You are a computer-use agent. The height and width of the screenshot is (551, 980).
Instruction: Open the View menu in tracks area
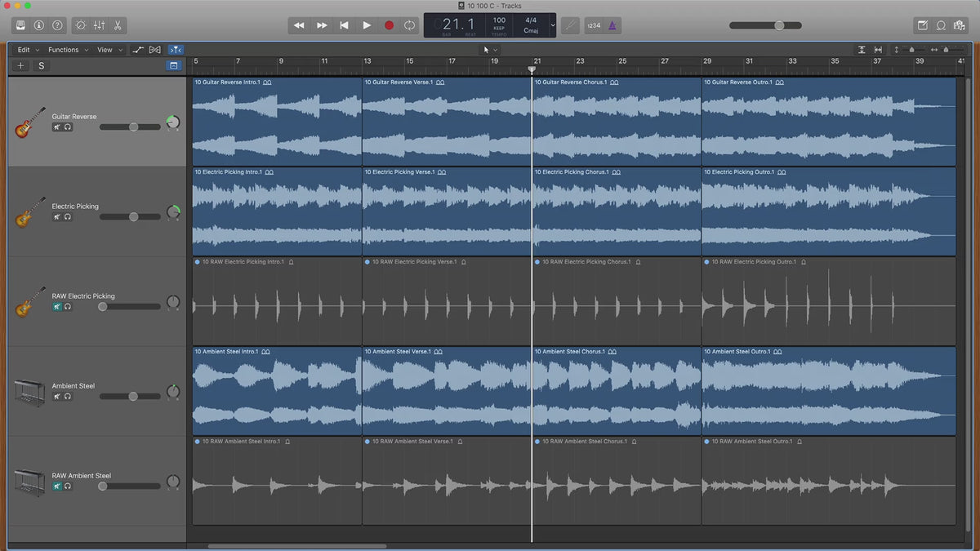(109, 50)
